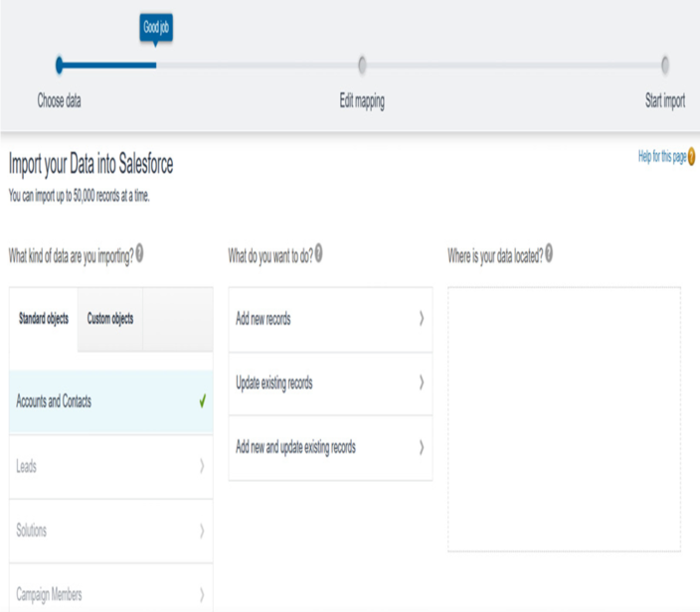Click the help icon beside 'Where is your data located?'
Image resolution: width=700 pixels, height=612 pixels.
pyautogui.click(x=549, y=253)
